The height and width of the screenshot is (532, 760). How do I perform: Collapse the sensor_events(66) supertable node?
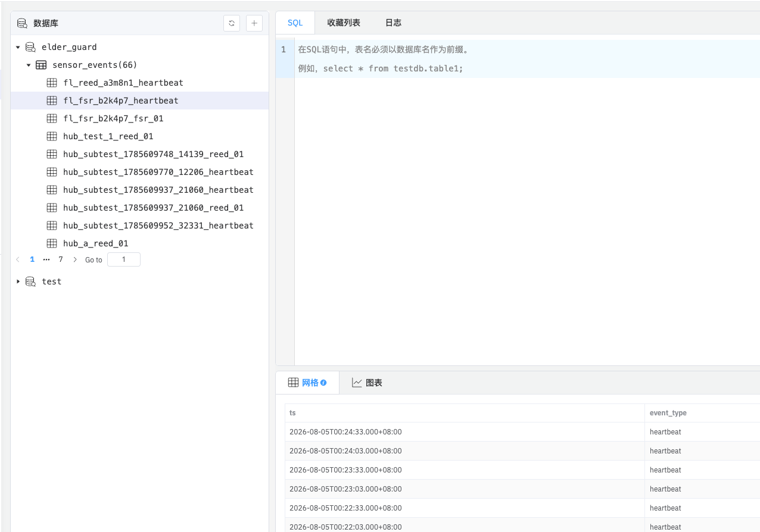(x=29, y=65)
